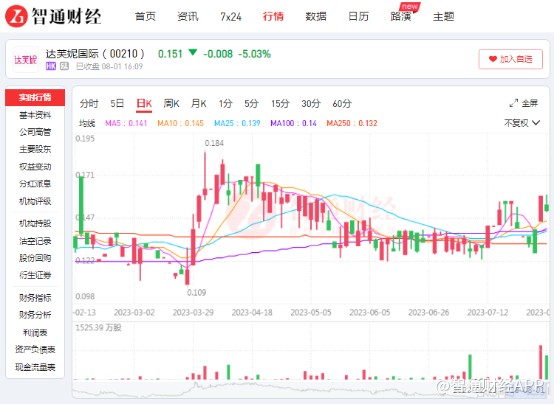The image size is (554, 405).
Task: Open 资讯 in top navigation
Action: pyautogui.click(x=188, y=17)
